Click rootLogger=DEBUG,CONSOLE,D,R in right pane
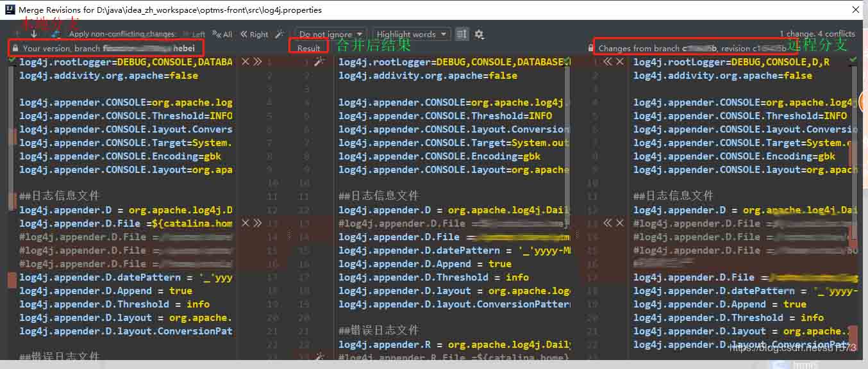This screenshot has width=868, height=369. point(731,62)
